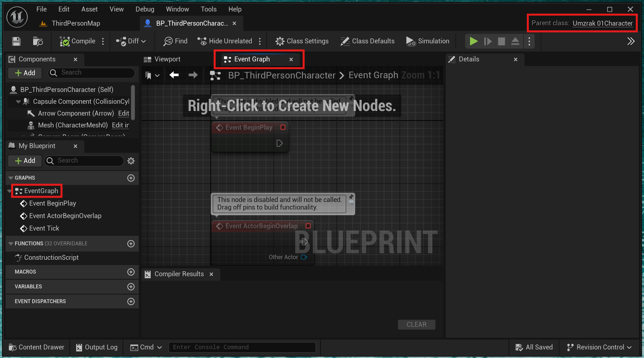Open play mode options menu
The image size is (644, 358).
click(x=529, y=41)
